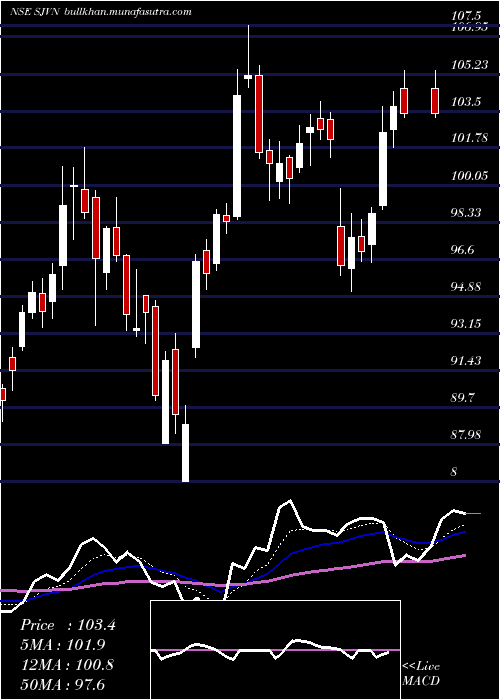This screenshot has width=500, height=700.
Task: Click the 50MA 97.6 value
Action: (62, 685)
